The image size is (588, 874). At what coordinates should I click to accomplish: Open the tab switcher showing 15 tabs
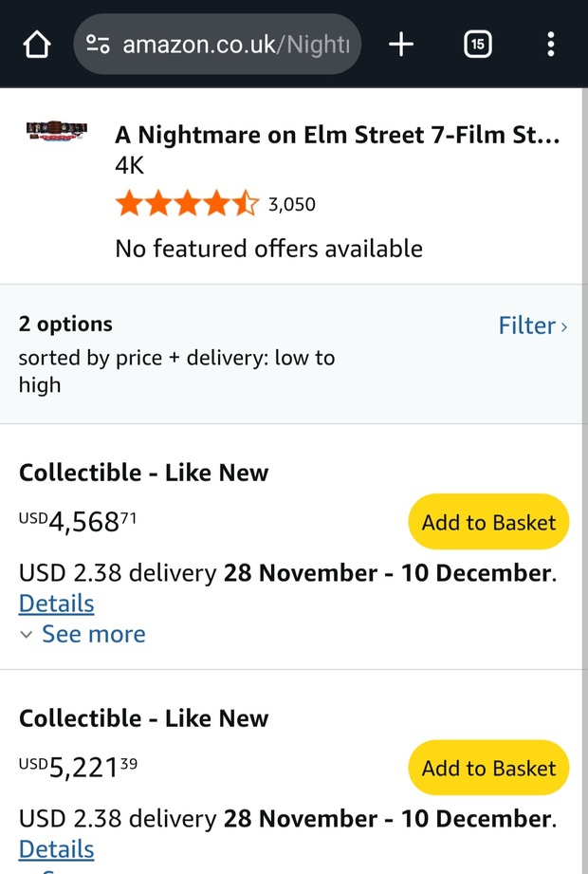[477, 44]
